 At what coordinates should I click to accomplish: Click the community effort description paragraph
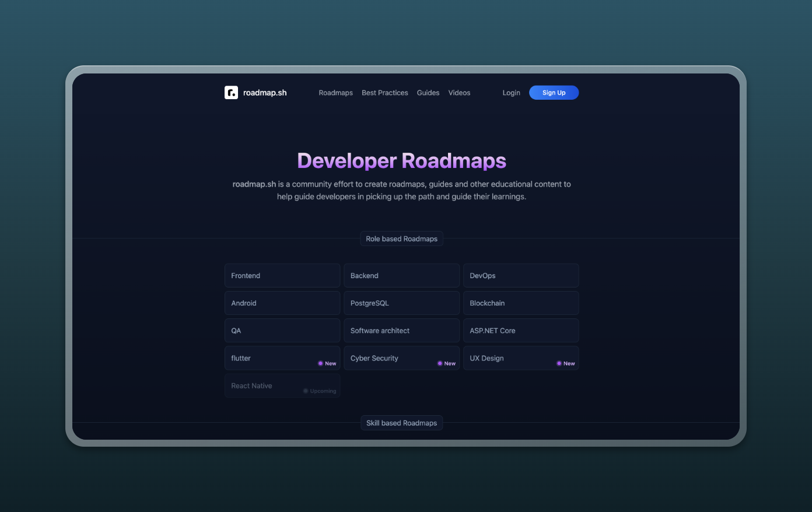(x=401, y=190)
